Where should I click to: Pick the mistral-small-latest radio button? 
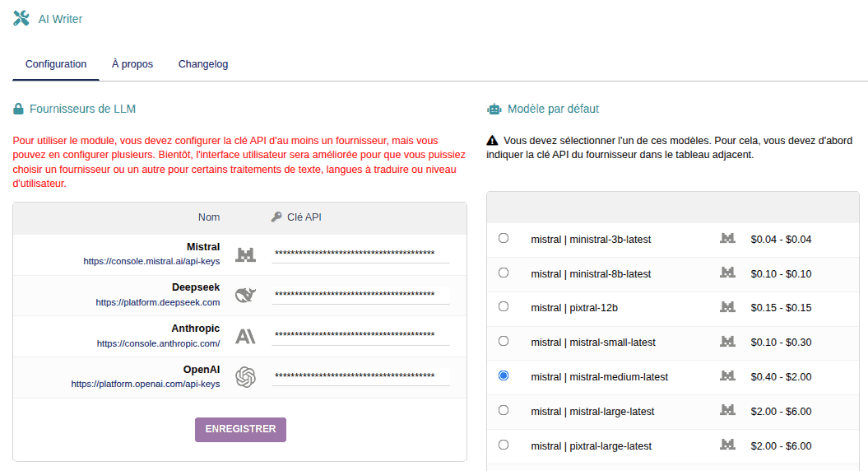[x=504, y=341]
